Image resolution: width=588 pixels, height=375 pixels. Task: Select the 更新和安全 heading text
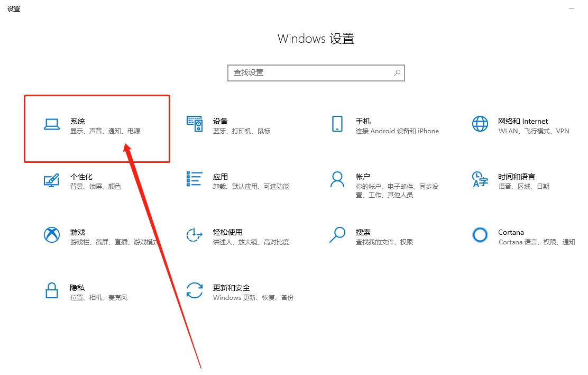point(231,288)
